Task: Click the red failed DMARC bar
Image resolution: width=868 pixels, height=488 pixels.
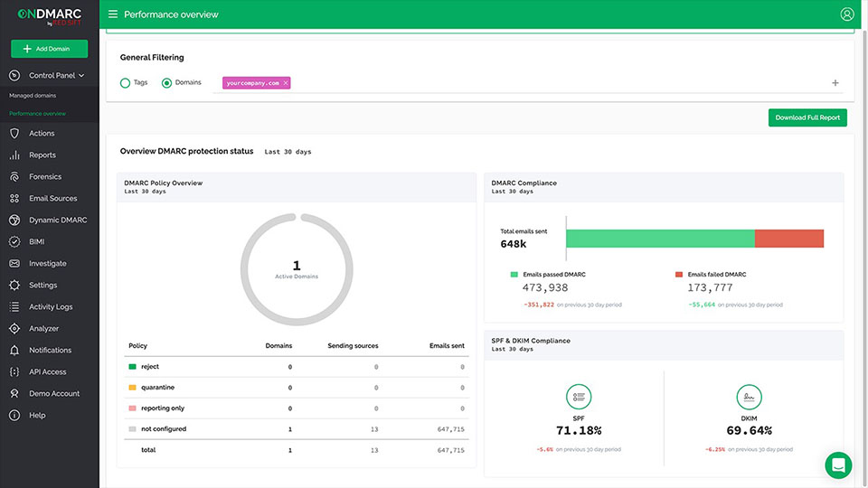Action: tap(788, 239)
